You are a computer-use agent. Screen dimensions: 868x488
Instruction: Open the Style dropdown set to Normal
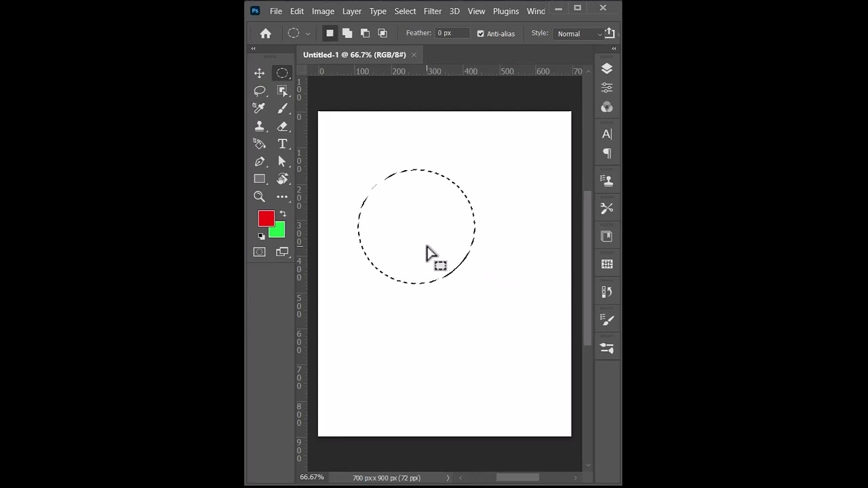(x=578, y=33)
